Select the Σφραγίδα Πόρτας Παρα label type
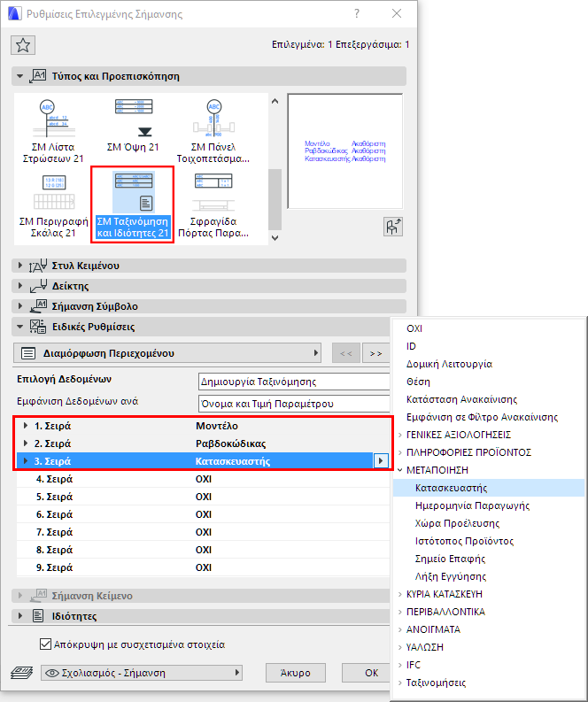The width and height of the screenshot is (588, 702). click(213, 205)
